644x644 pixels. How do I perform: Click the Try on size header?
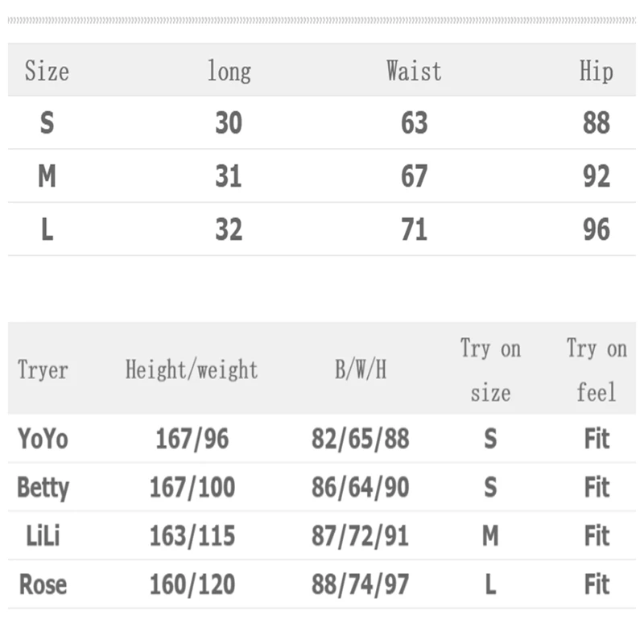point(490,370)
